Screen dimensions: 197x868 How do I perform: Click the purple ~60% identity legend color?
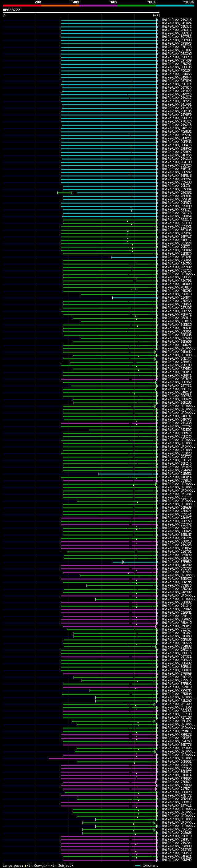pos(99,6)
